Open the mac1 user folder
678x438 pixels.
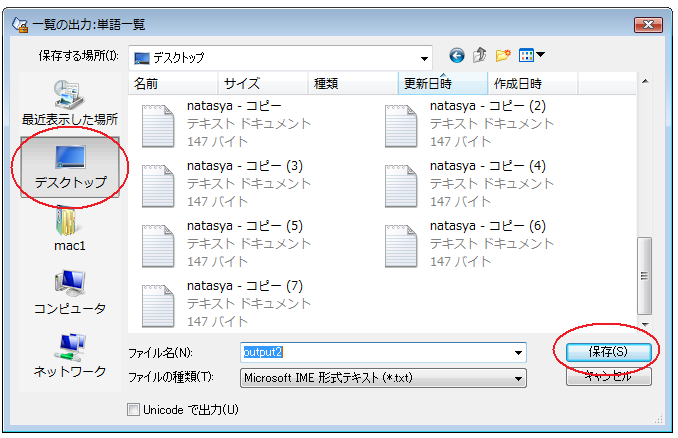pyautogui.click(x=69, y=228)
